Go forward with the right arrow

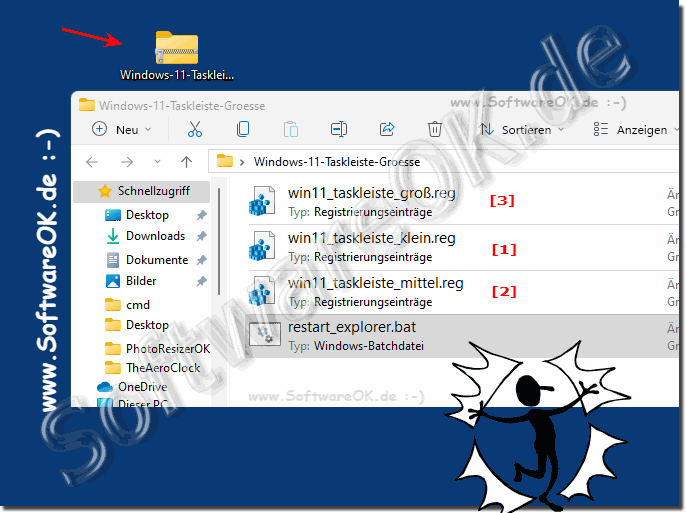coord(127,162)
